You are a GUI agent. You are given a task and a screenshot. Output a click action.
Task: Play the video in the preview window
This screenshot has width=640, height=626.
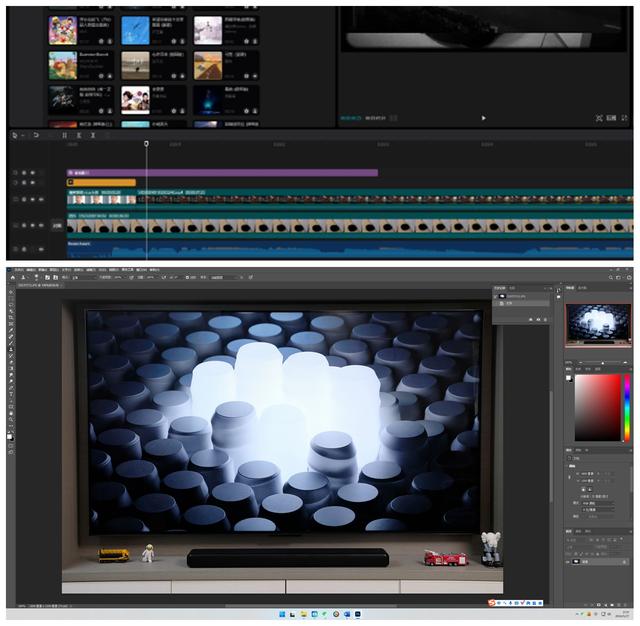coord(483,118)
